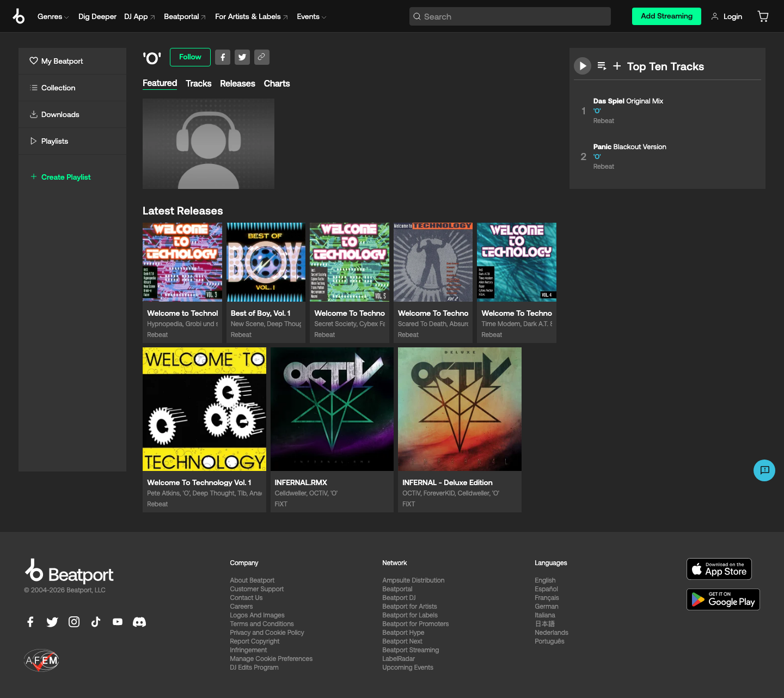Switch to the Tracks tab
784x698 pixels.
(198, 83)
